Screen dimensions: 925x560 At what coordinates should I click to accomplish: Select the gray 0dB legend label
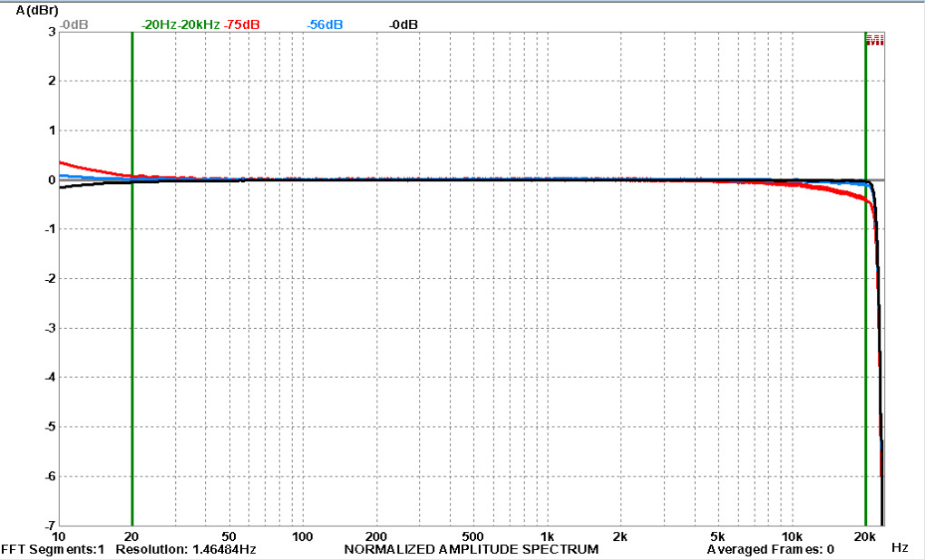[x=73, y=24]
